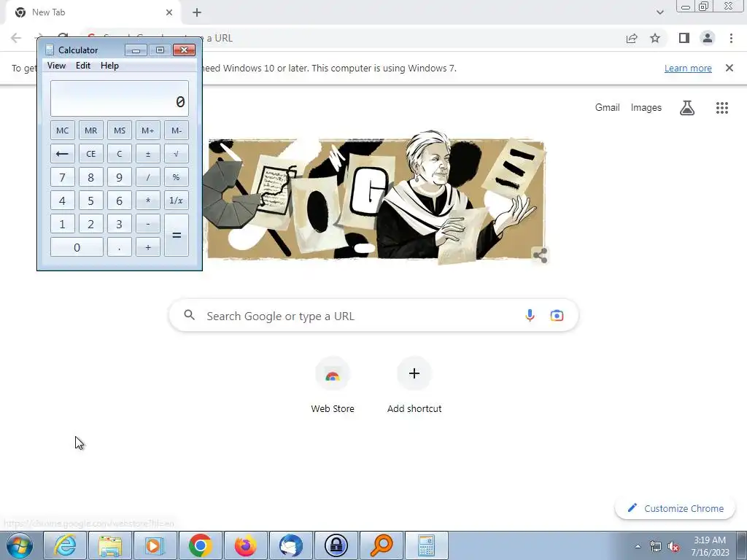Open the Google apps grid
The height and width of the screenshot is (560, 747).
[x=722, y=108]
